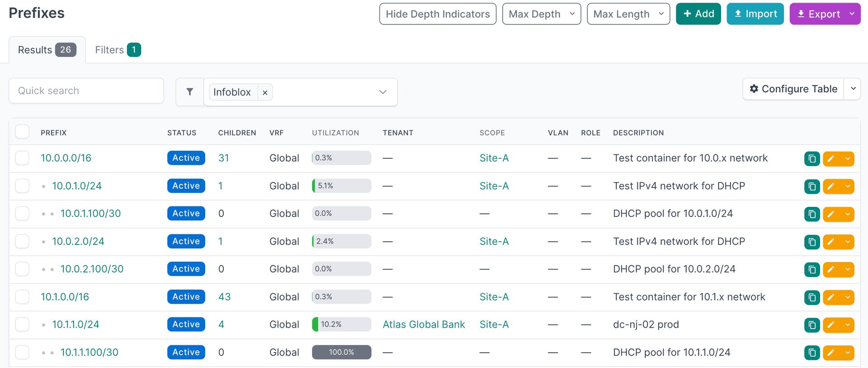Sort by the Utilization column header
The width and height of the screenshot is (868, 368).
click(335, 133)
